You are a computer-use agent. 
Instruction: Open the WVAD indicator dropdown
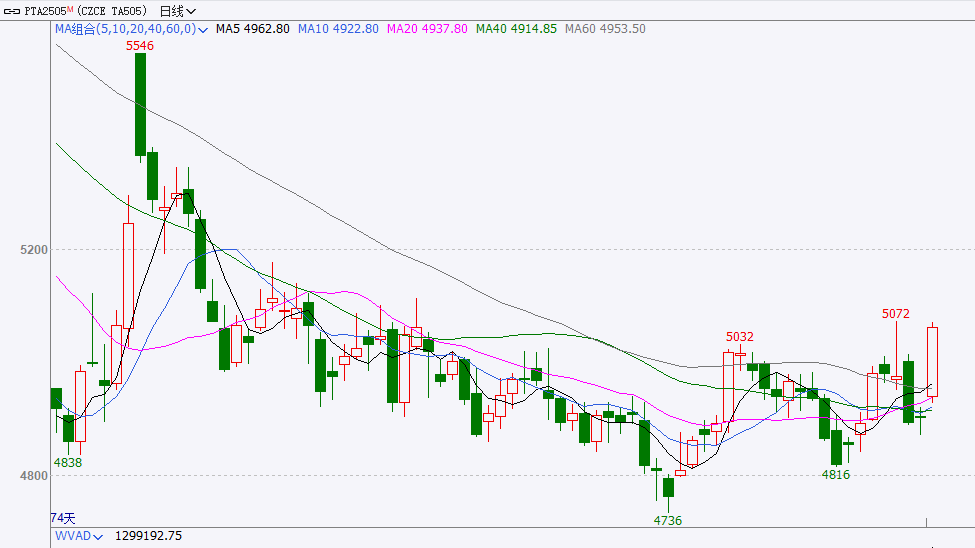click(99, 537)
